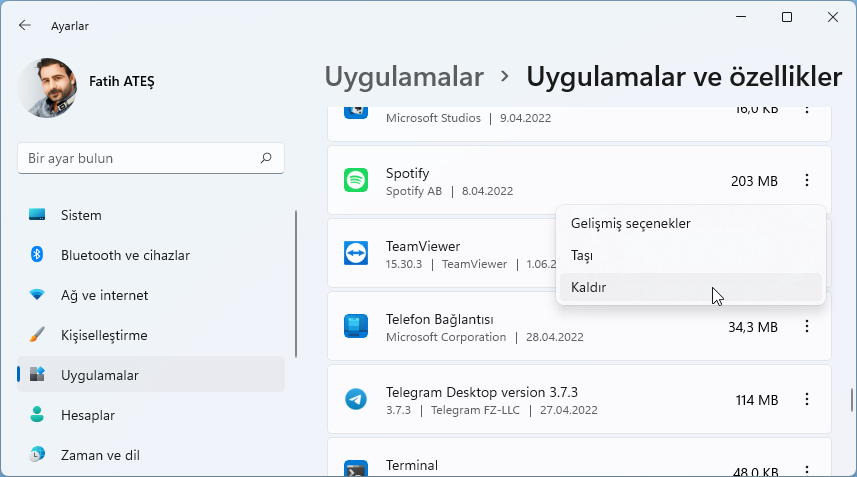Click the Telegram Desktop version 3.7.3 title

(482, 392)
